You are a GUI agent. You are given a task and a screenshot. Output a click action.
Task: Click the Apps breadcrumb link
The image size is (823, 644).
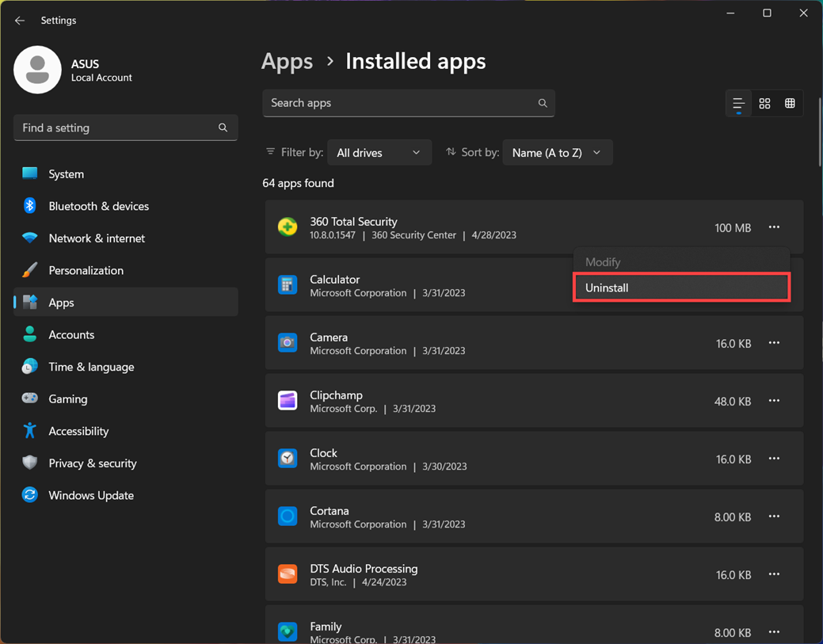[287, 62]
